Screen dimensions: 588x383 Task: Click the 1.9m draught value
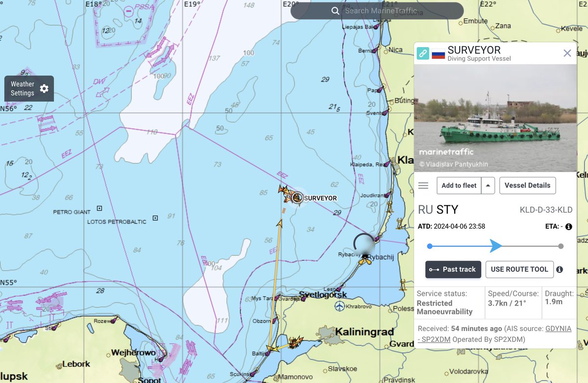pos(554,302)
